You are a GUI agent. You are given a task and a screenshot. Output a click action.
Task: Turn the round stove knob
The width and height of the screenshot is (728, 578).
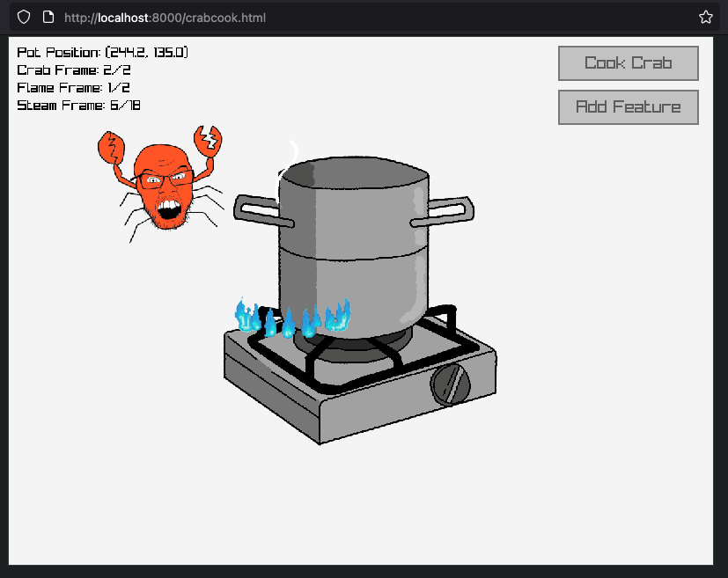(451, 384)
